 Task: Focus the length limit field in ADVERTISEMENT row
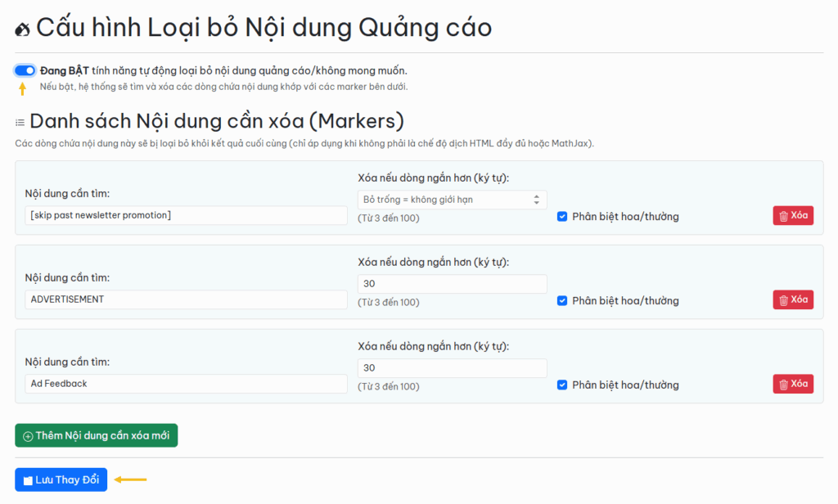tap(452, 284)
